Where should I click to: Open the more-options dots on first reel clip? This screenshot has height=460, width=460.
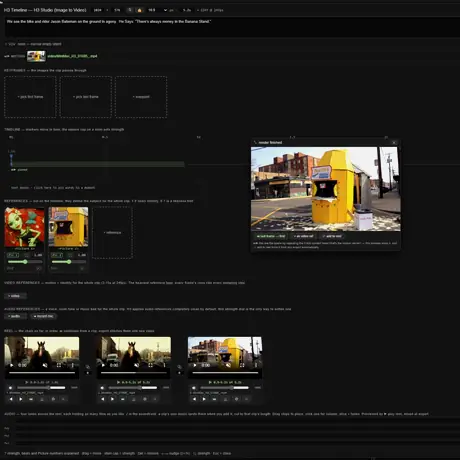pyautogui.click(x=72, y=365)
